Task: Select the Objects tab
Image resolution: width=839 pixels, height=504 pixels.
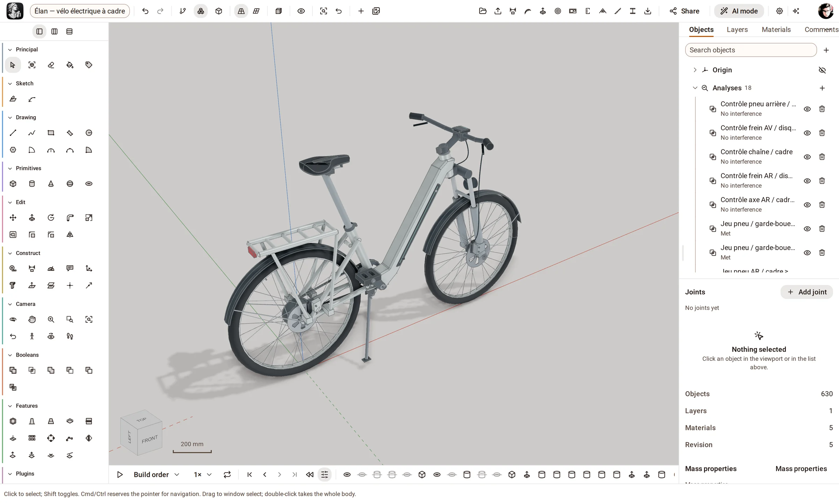Action: click(x=701, y=30)
